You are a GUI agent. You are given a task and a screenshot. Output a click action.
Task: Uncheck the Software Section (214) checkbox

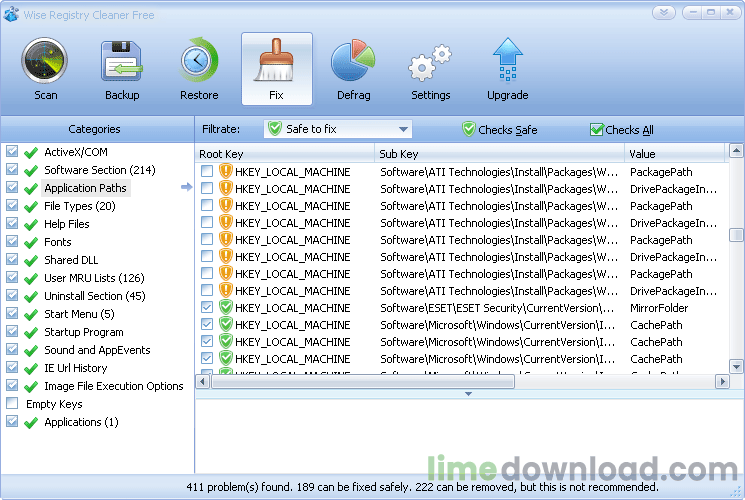click(12, 169)
